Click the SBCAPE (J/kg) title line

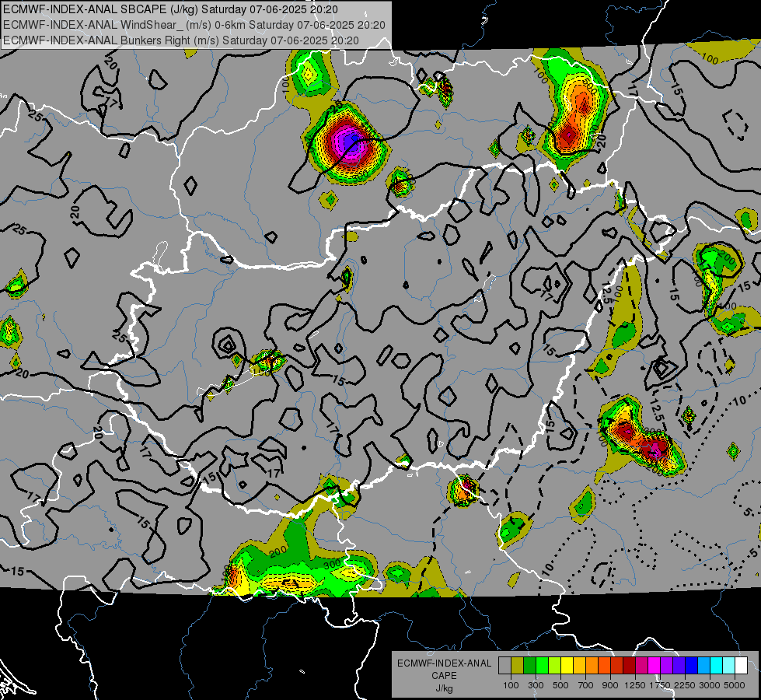tap(170, 9)
